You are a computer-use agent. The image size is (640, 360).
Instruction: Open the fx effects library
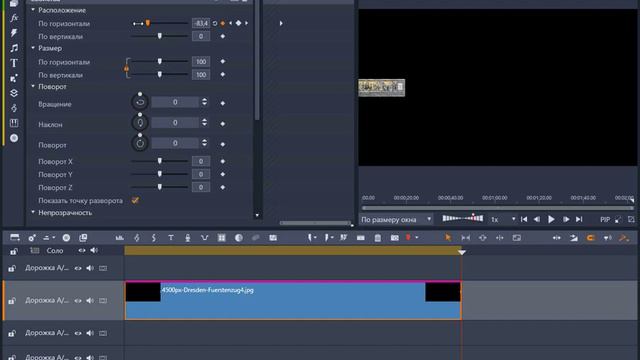coord(14,18)
